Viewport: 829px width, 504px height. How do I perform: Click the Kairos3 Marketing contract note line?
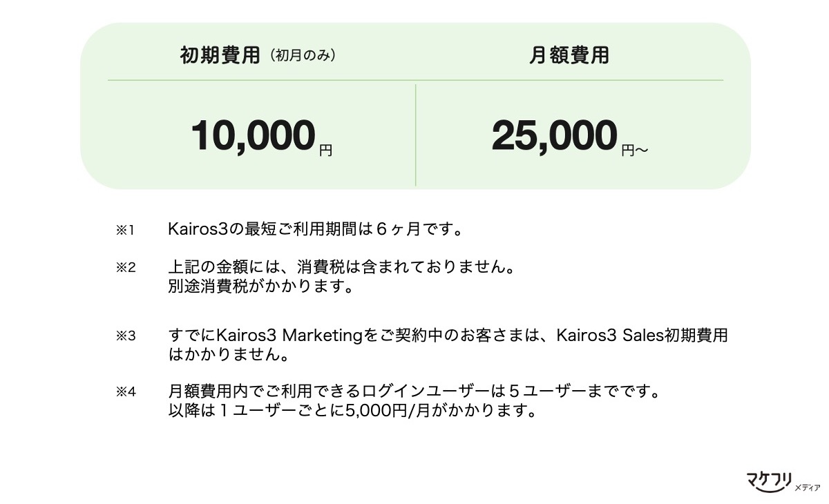pyautogui.click(x=448, y=336)
